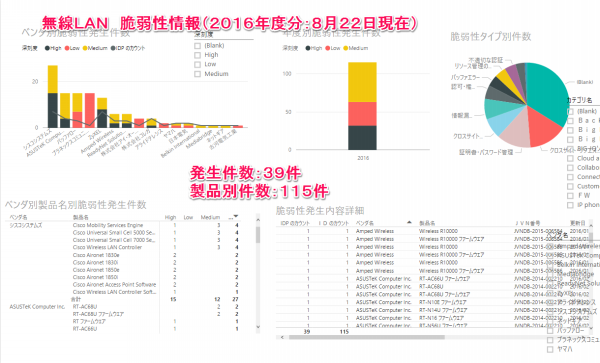
Task: Click the left arrow of the detail table horizontal scrollbar
Action: tap(282, 337)
